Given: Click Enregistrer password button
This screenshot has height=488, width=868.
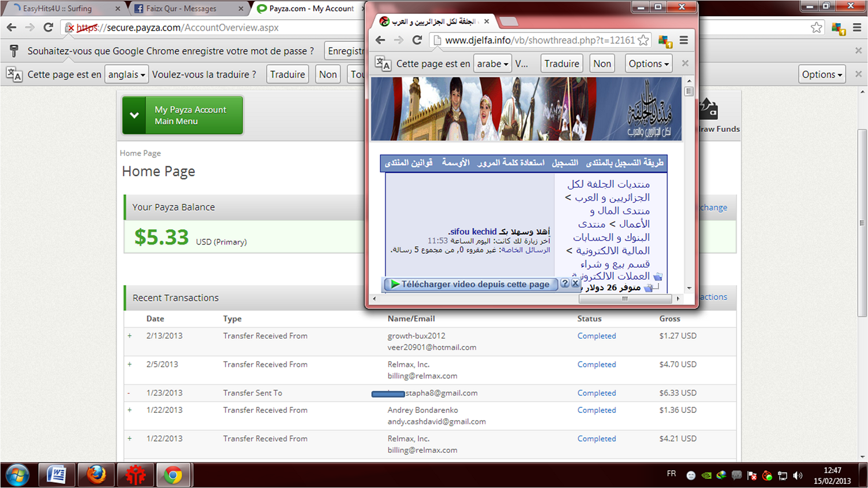Looking at the screenshot, I should (345, 51).
